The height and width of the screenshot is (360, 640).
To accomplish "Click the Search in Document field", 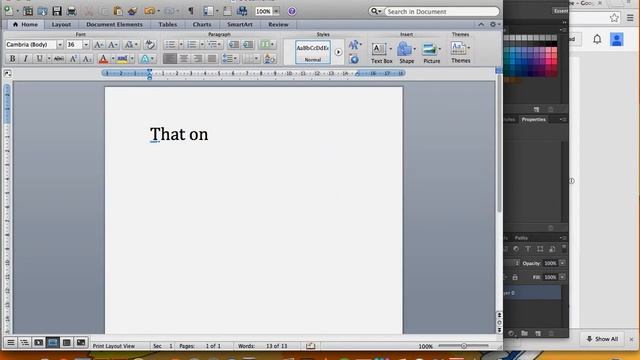I will (x=442, y=11).
